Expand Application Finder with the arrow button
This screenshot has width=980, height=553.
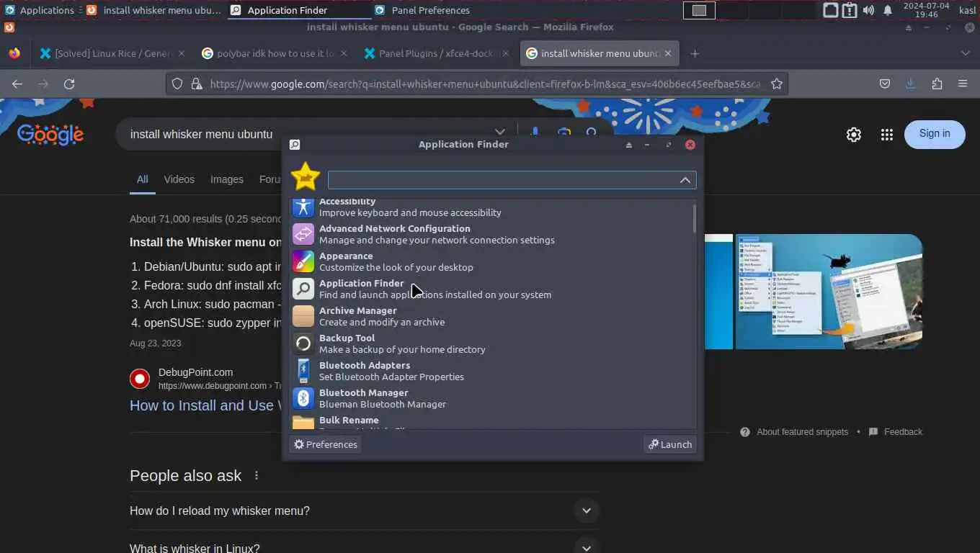685,180
